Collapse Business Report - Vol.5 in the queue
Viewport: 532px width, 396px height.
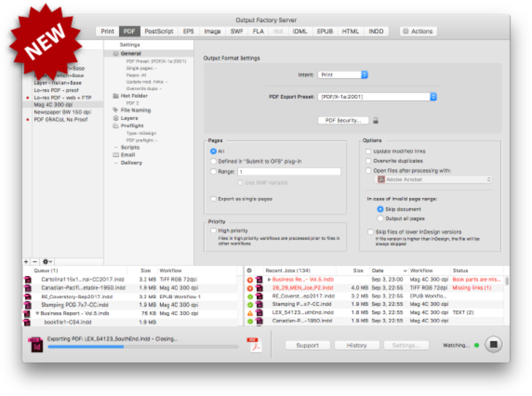point(37,314)
